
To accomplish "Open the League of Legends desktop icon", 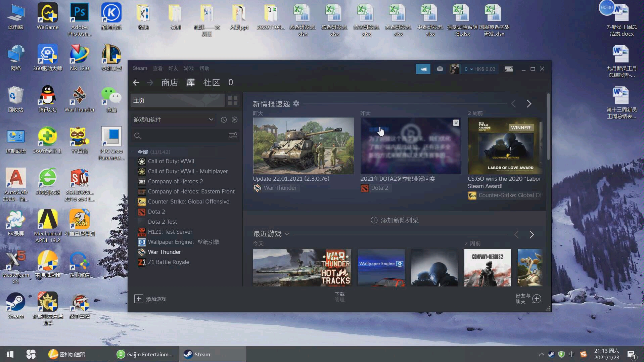I will point(111,58).
